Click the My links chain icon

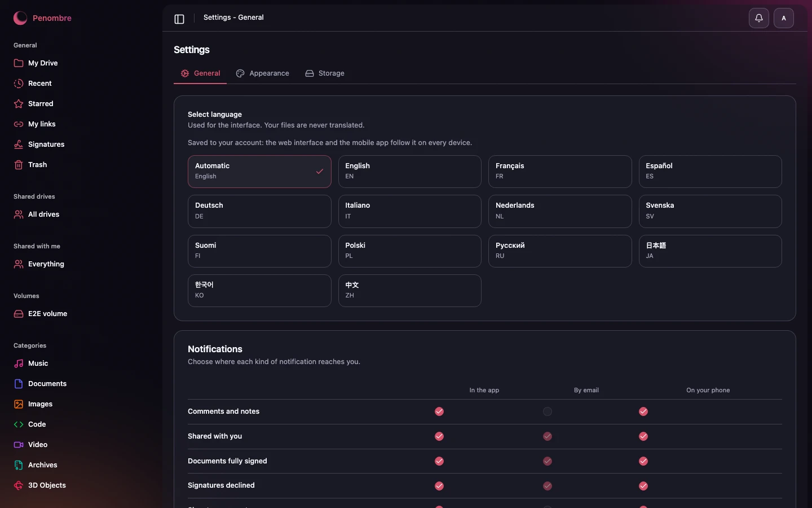(19, 124)
